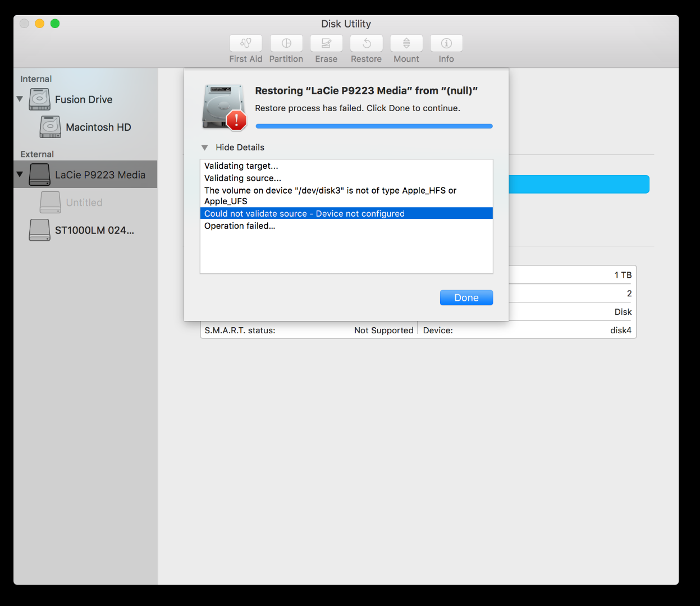700x606 pixels.
Task: Click the 'Restore process has failed' message
Action: [x=358, y=108]
